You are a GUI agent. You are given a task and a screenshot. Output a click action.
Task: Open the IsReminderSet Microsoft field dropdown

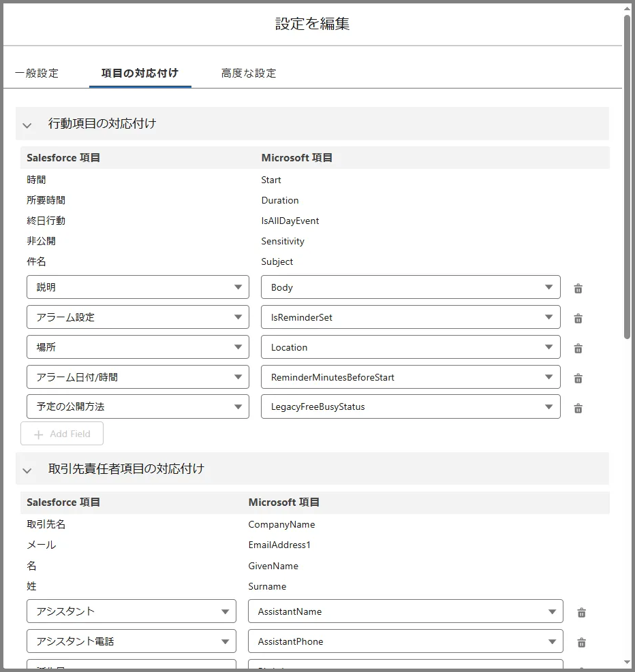(410, 317)
